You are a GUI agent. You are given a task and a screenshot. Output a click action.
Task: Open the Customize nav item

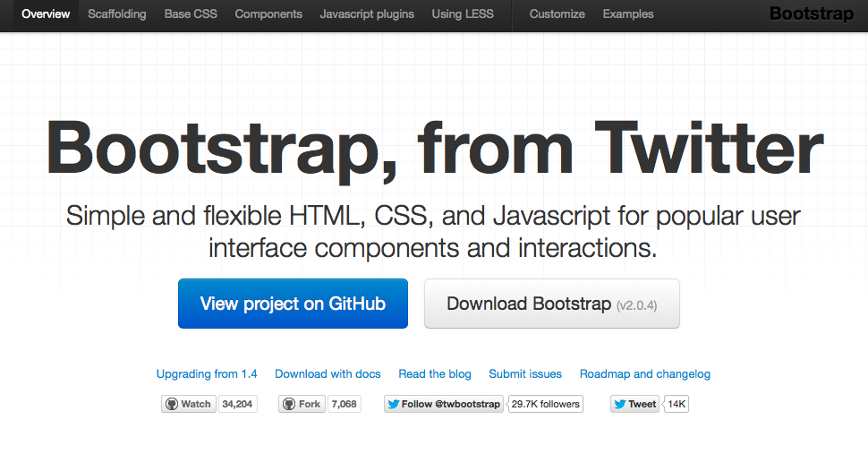[x=557, y=14]
